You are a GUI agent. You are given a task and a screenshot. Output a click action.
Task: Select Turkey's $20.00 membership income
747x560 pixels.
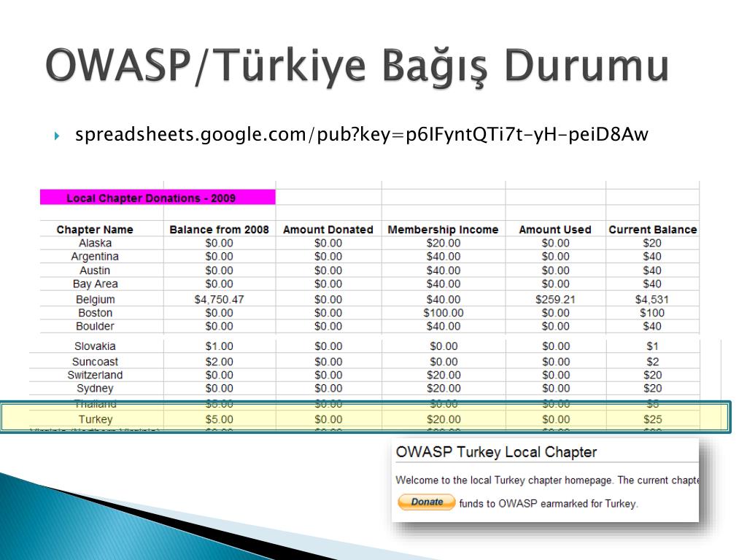click(444, 419)
